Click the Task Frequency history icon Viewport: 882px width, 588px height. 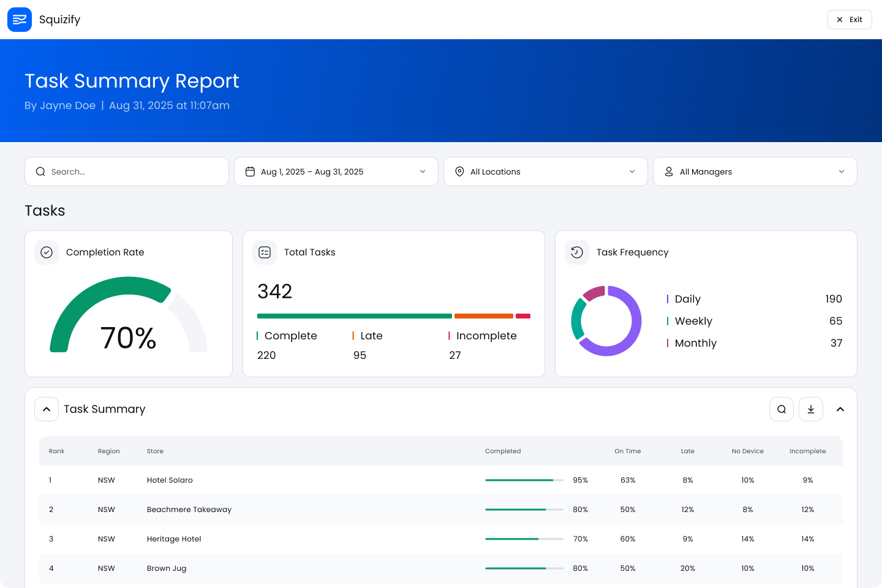tap(577, 252)
